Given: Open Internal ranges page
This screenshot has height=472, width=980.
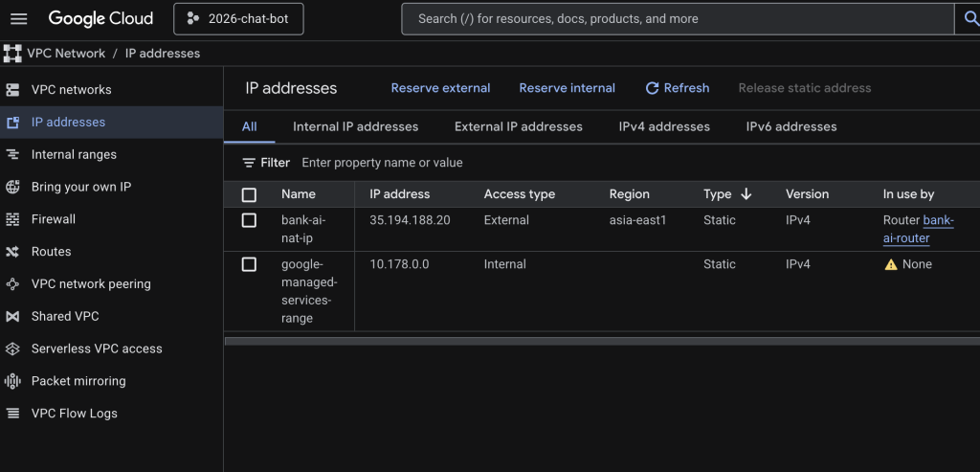Looking at the screenshot, I should click(74, 154).
